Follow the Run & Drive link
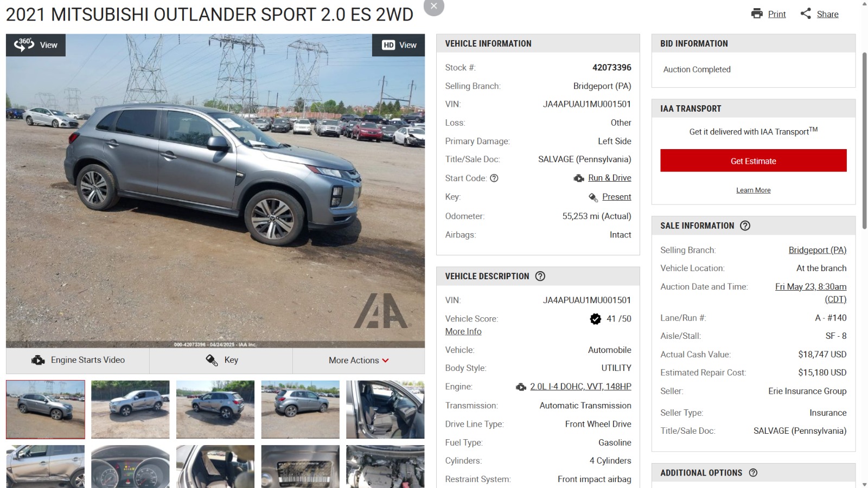The image size is (868, 488). (609, 178)
